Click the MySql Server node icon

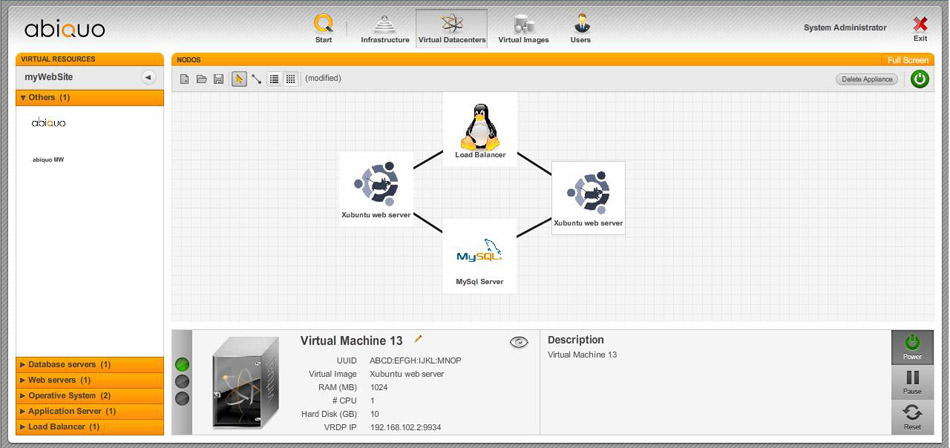click(479, 252)
